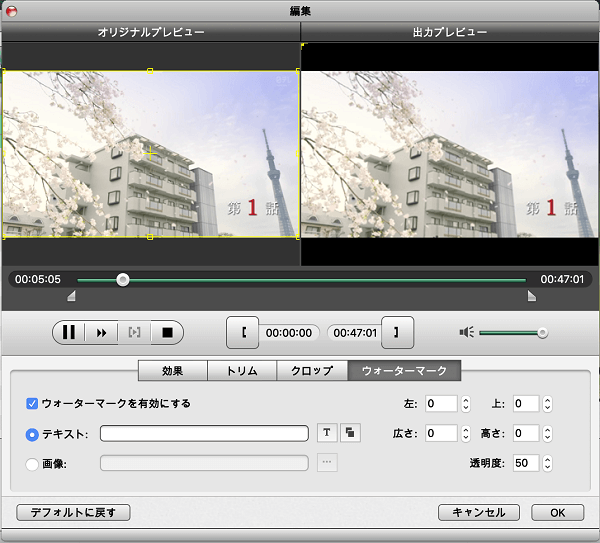The image size is (600, 543).
Task: Close the edit window with the red button
Action: 12,11
